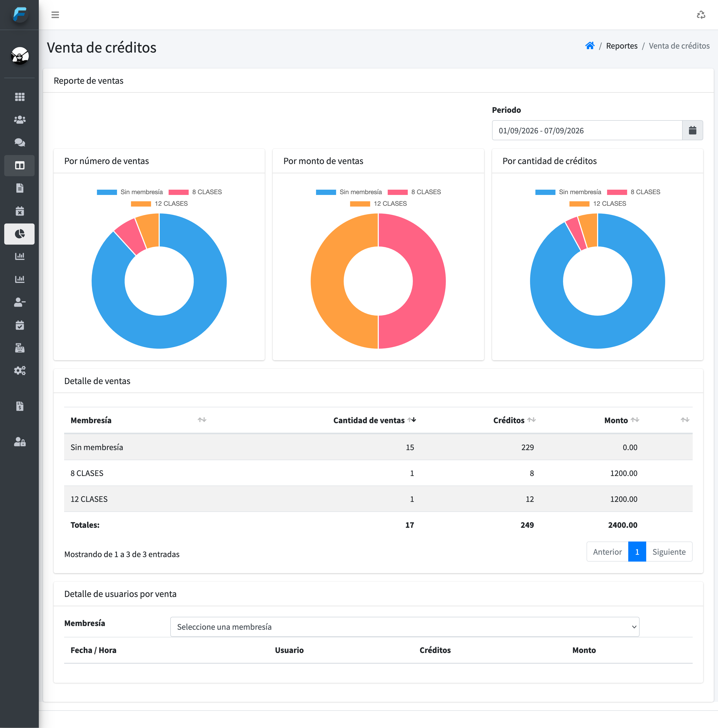718x728 pixels.
Task: Open the columns layout sidebar icon
Action: (x=20, y=165)
